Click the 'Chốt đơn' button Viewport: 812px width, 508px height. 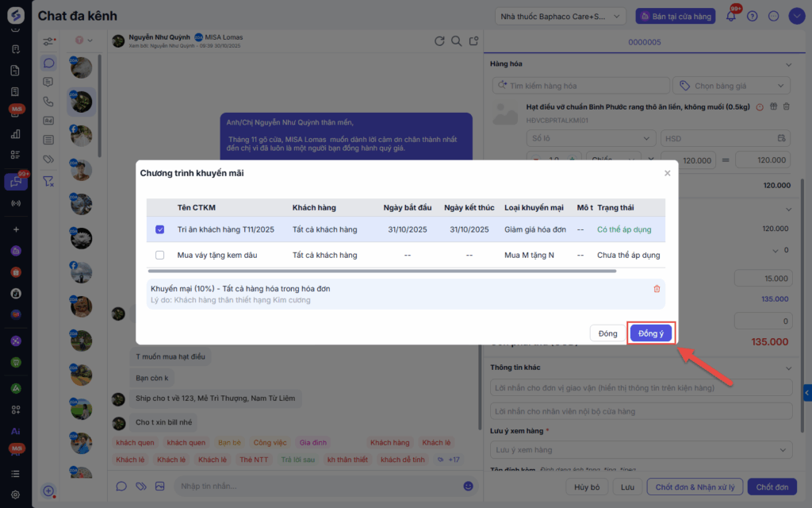point(772,487)
